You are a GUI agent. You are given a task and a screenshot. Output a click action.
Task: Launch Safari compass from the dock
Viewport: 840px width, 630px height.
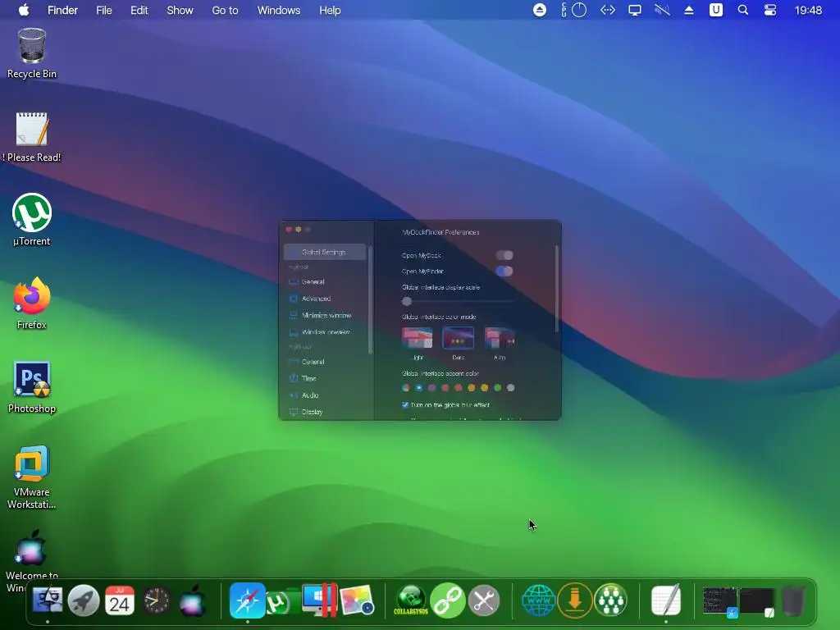coord(248,600)
